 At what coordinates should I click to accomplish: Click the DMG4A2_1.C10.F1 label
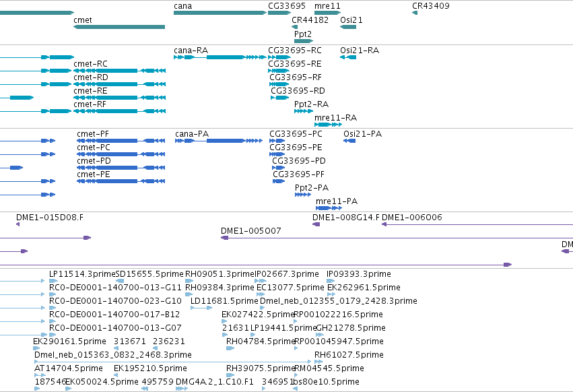215,382
